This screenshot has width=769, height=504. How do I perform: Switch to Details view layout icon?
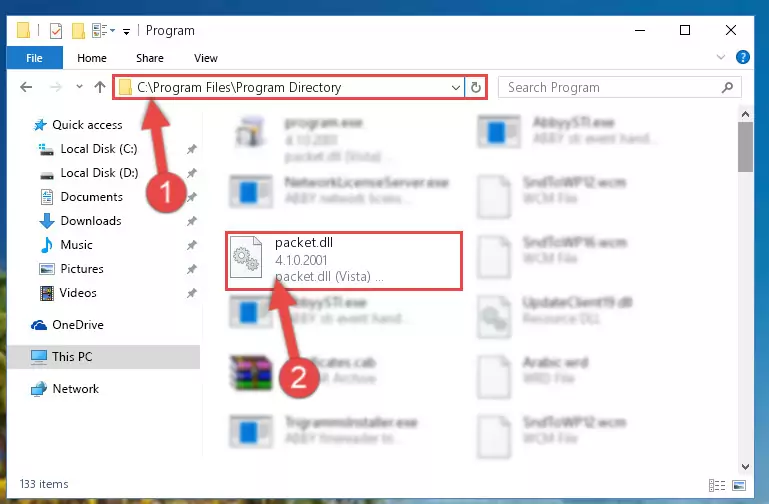pos(717,485)
